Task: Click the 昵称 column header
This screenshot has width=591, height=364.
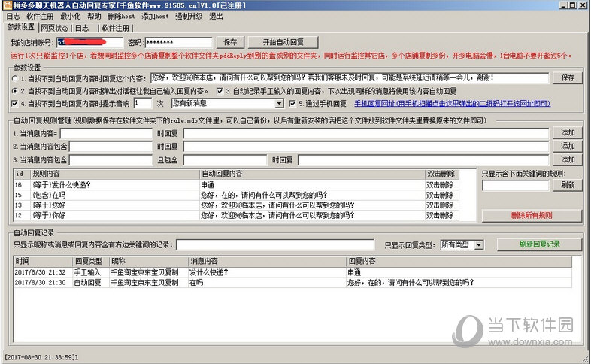Action: point(149,261)
